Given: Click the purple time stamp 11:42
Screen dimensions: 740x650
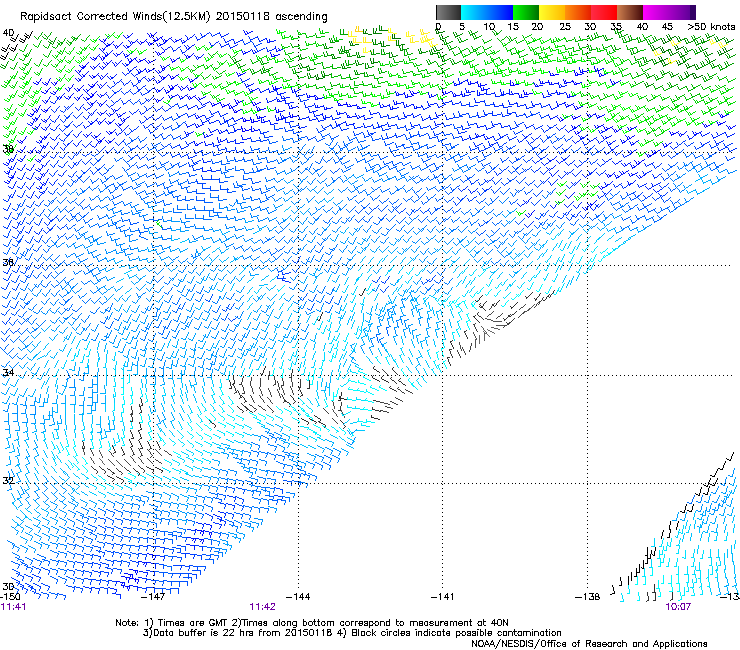Looking at the screenshot, I should 262,607.
